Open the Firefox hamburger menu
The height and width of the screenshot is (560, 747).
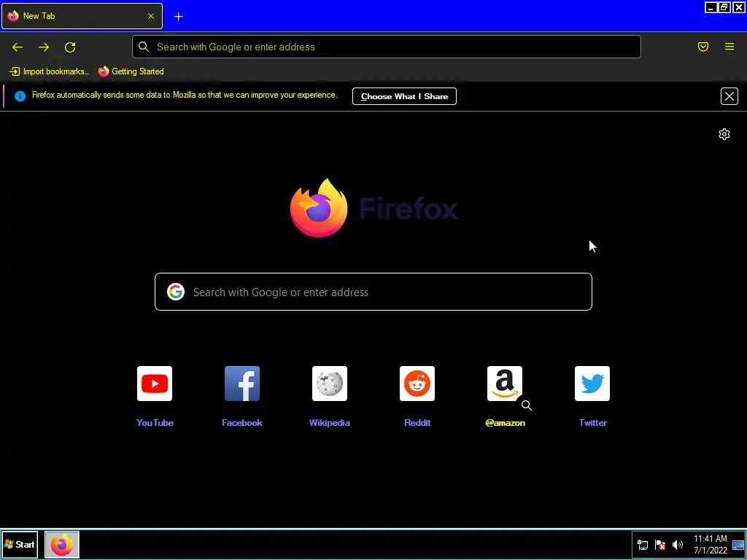click(x=729, y=47)
